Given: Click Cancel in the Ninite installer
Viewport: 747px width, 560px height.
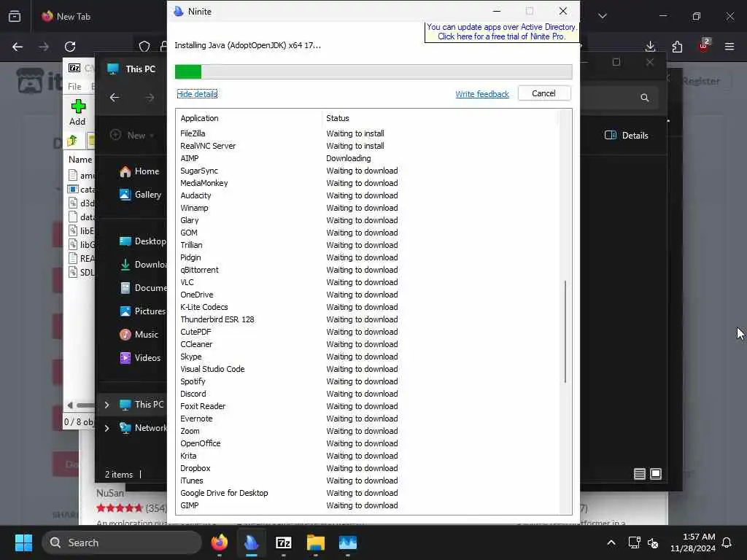Looking at the screenshot, I should (543, 93).
